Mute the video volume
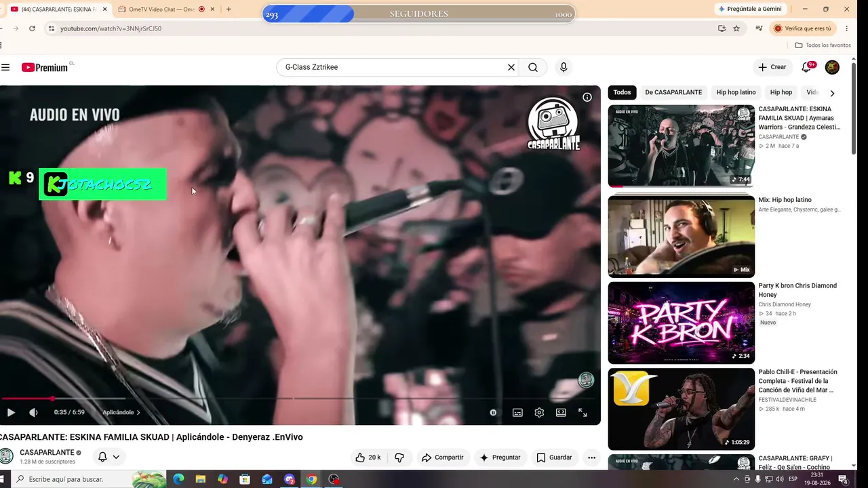Screen dimensions: 868x488 click(x=33, y=412)
